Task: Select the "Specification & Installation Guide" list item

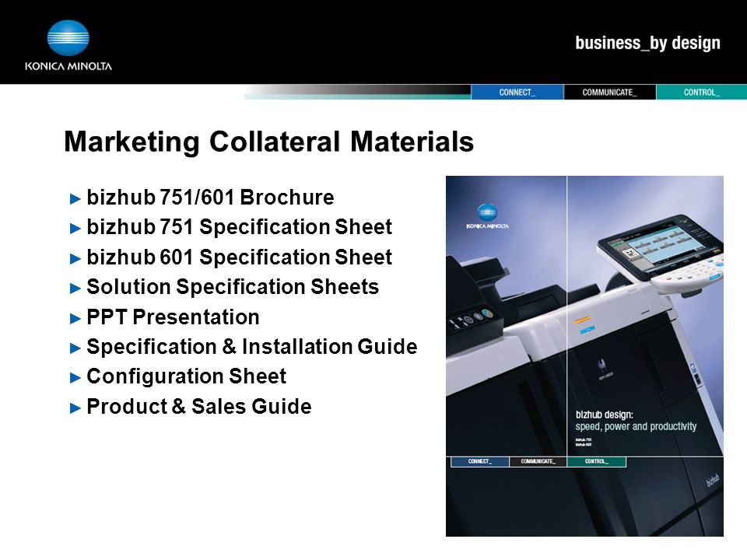Action: pos(252,347)
